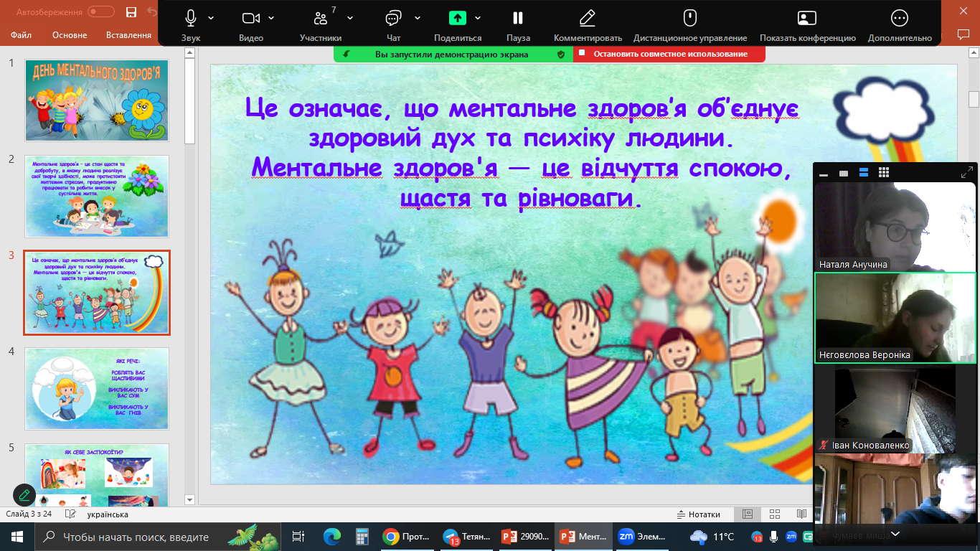Select slide 2 thumbnail in slide panel

[x=98, y=197]
